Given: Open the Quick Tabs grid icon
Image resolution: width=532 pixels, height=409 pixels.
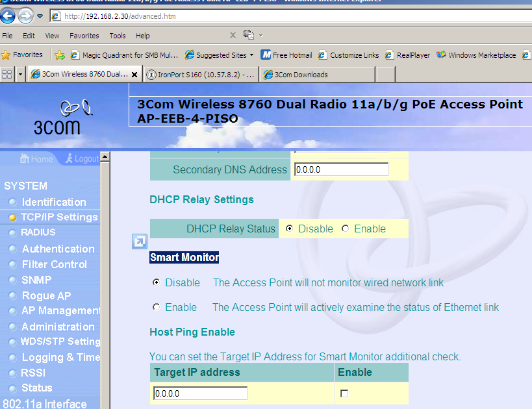Looking at the screenshot, I should [x=6, y=74].
